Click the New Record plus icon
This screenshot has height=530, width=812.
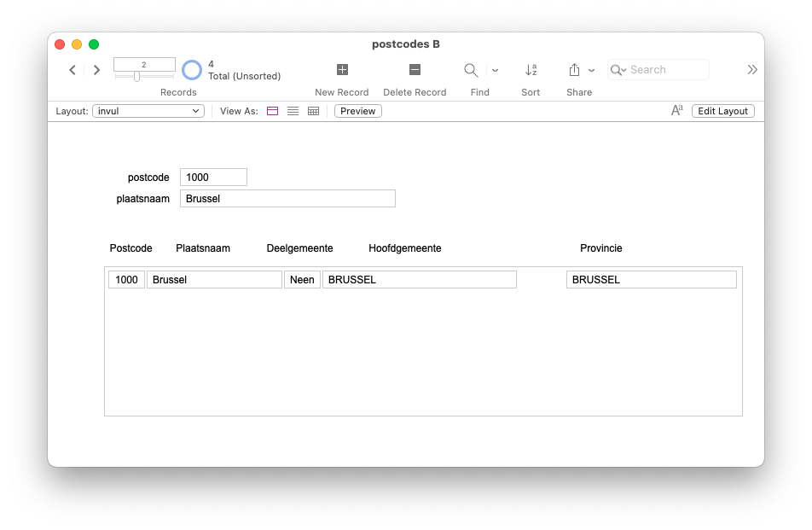pyautogui.click(x=342, y=70)
